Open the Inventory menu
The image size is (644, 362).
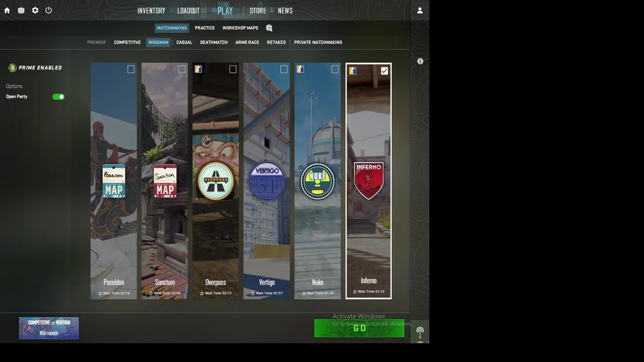151,11
